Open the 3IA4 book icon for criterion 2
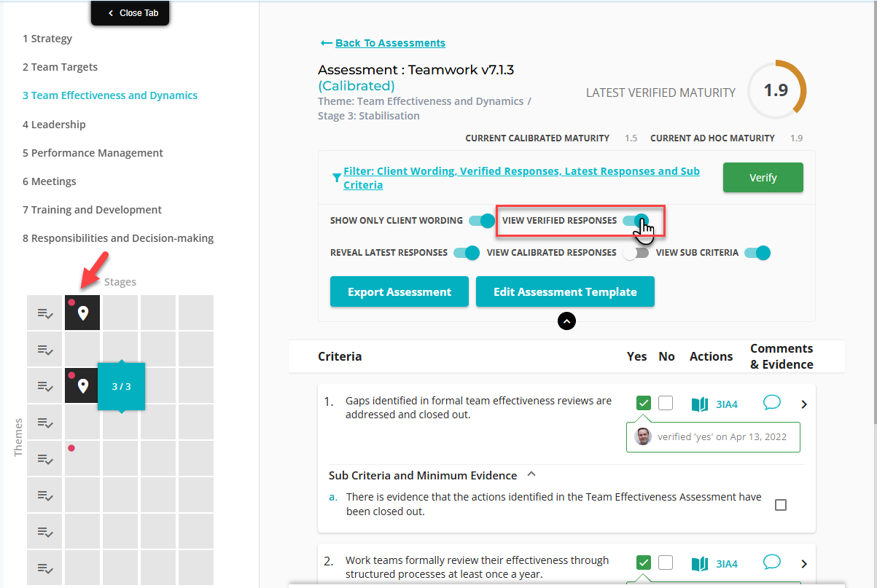877x588 pixels. (700, 564)
